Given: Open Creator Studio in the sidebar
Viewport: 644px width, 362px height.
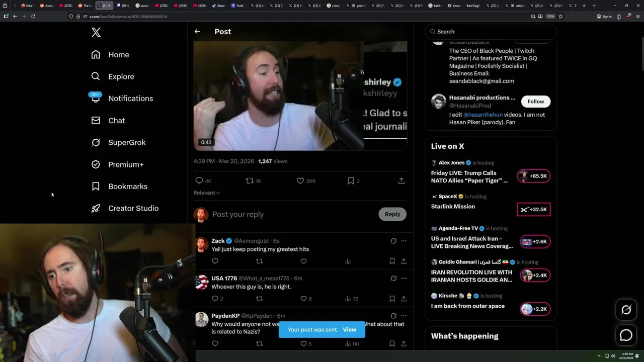Looking at the screenshot, I should (125, 208).
